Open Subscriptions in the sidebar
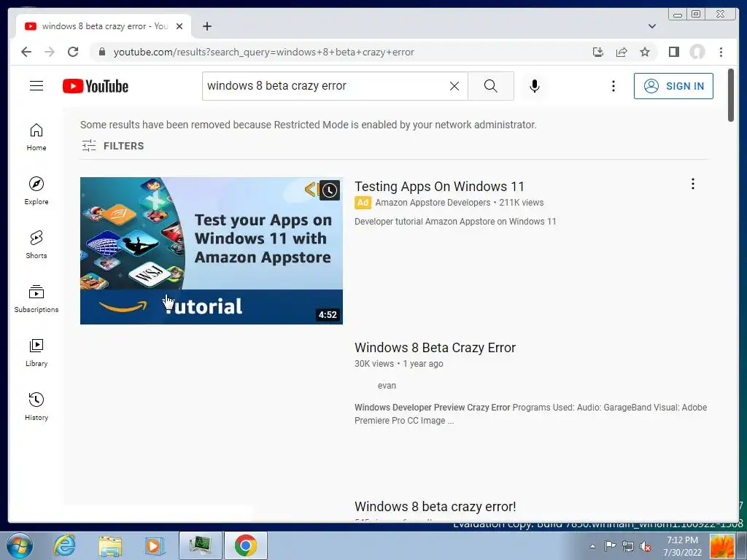 click(x=36, y=298)
